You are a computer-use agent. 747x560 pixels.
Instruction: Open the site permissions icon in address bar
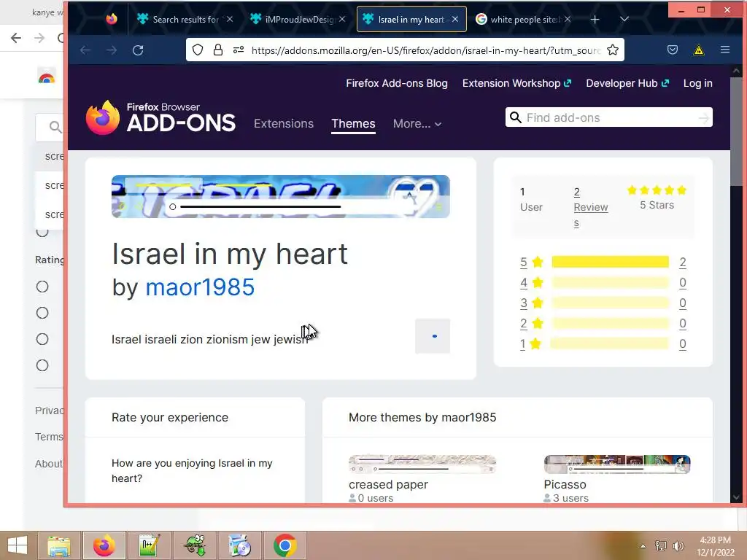tap(239, 50)
